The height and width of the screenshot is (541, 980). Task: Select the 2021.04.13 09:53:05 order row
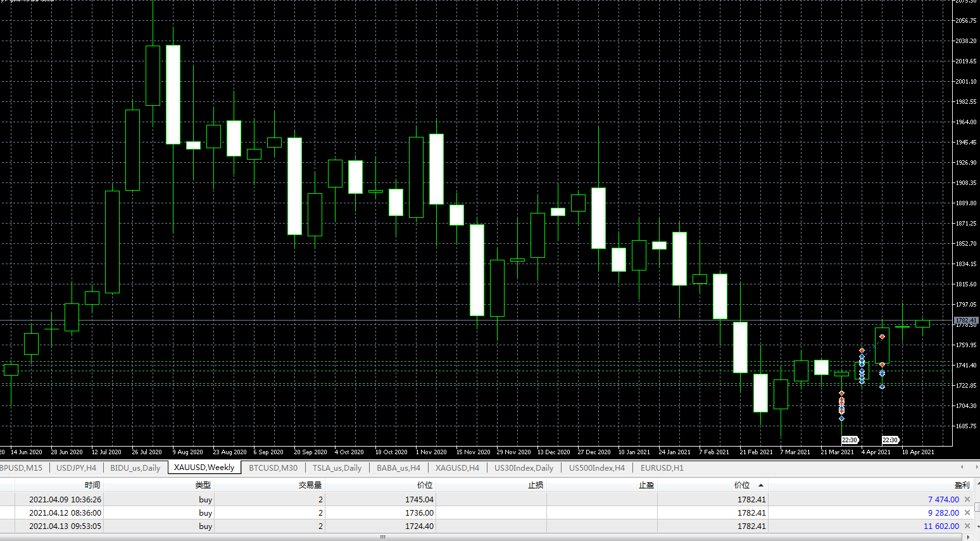tap(486, 526)
